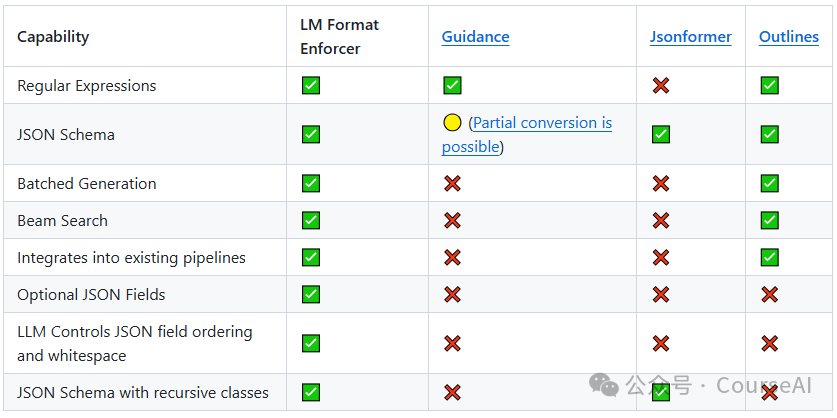Click Batched Generation red cross under Guidance
837x418 pixels.
[x=452, y=184]
